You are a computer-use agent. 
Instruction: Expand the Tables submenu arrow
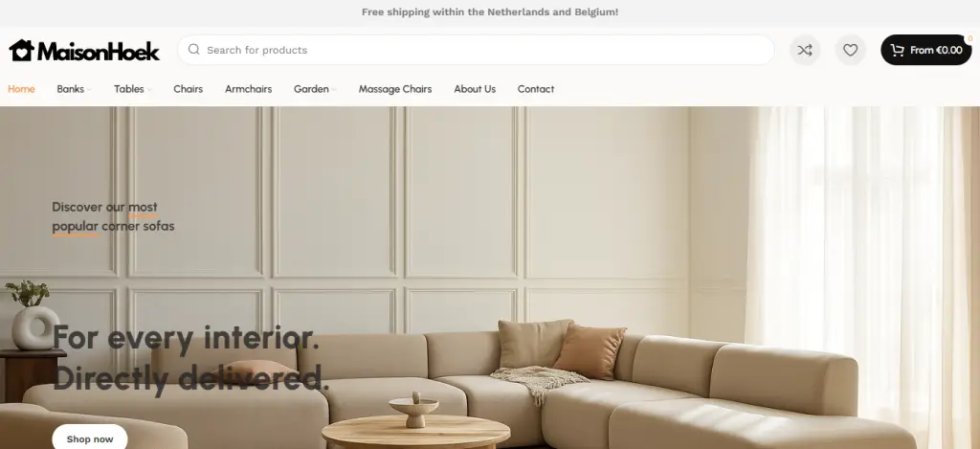[149, 89]
